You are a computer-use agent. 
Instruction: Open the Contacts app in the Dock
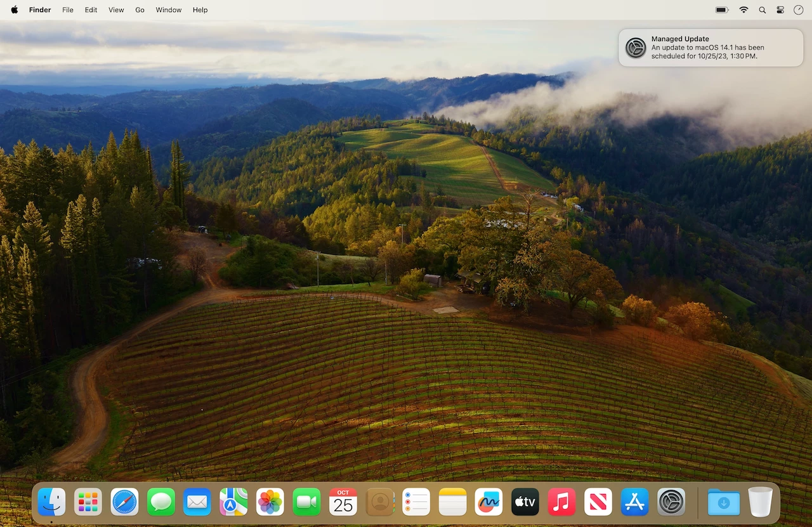click(x=379, y=502)
